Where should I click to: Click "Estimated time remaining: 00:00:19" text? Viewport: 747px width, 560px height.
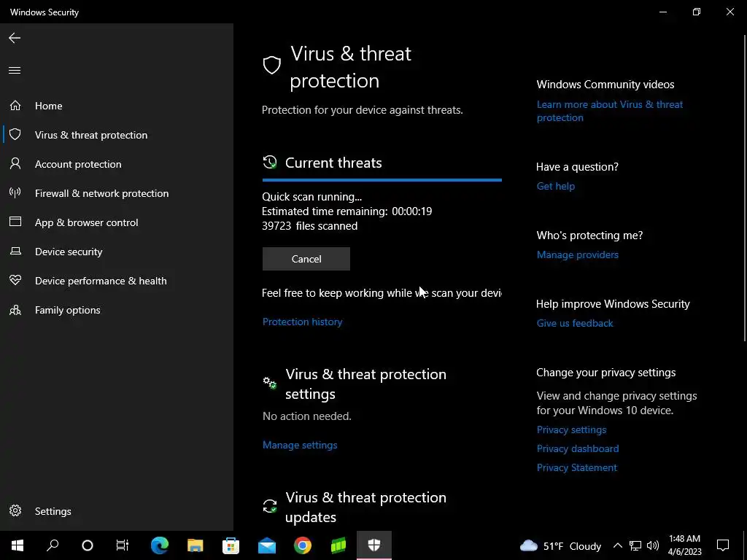tap(347, 211)
